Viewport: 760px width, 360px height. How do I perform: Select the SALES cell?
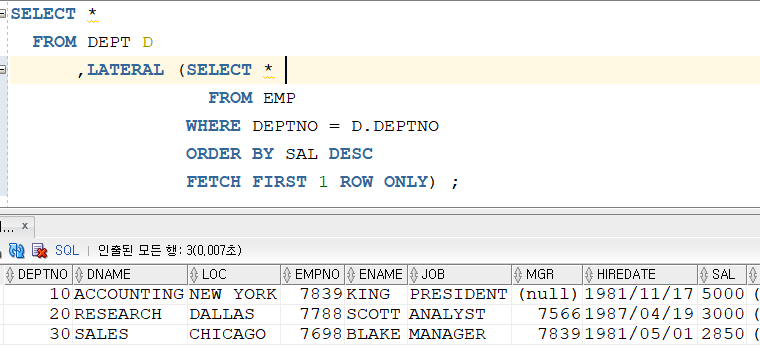[x=130, y=334]
